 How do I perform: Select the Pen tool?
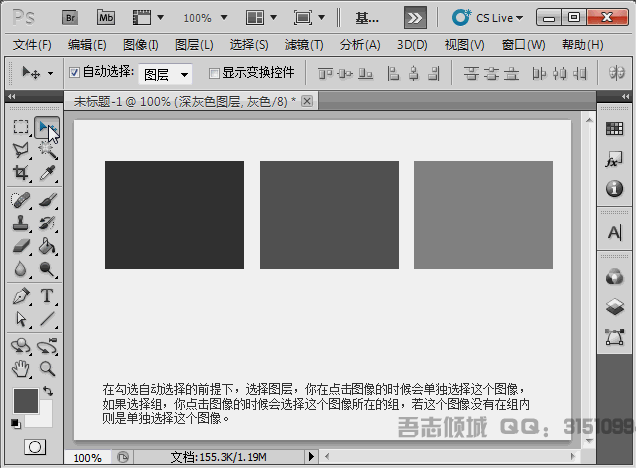tap(20, 297)
